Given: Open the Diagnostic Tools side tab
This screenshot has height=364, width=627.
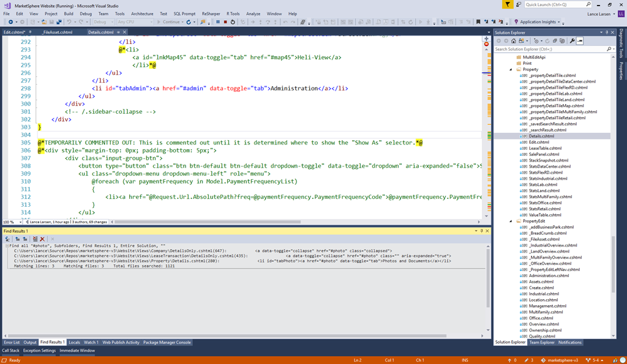Looking at the screenshot, I should pos(621,43).
